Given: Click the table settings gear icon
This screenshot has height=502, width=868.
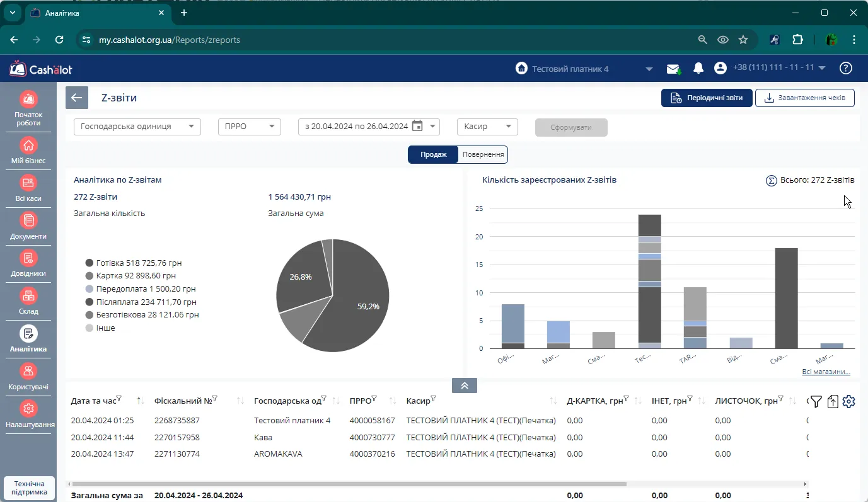Looking at the screenshot, I should (x=848, y=401).
